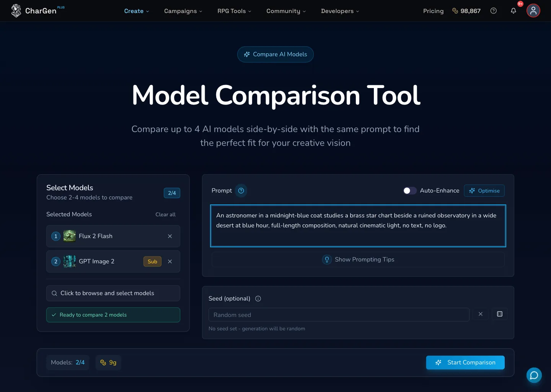551x392 pixels.
Task: Expand the RPG Tools menu
Action: (235, 11)
